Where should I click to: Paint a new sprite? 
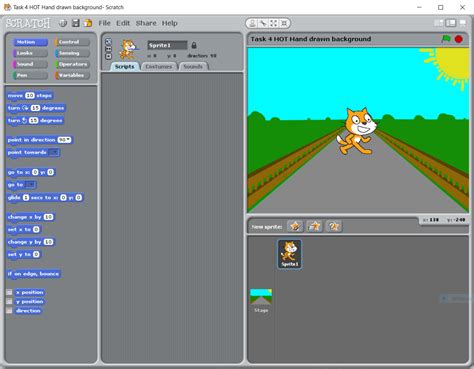click(x=295, y=226)
